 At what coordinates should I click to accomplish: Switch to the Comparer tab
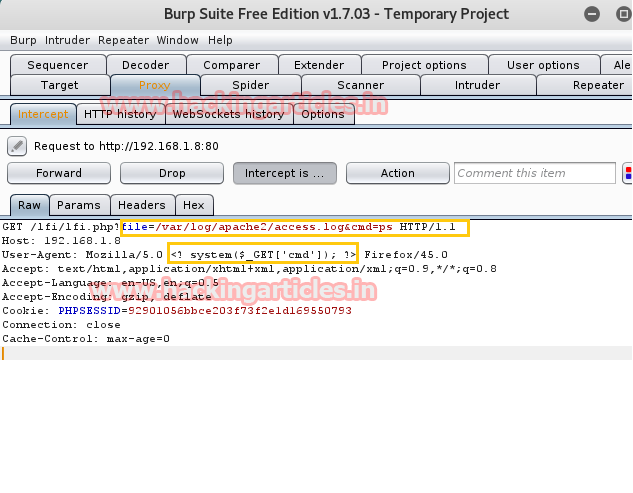coord(232,65)
